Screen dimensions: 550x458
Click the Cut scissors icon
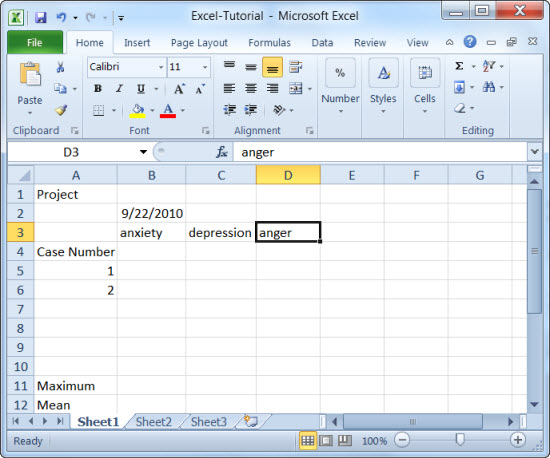(x=60, y=67)
